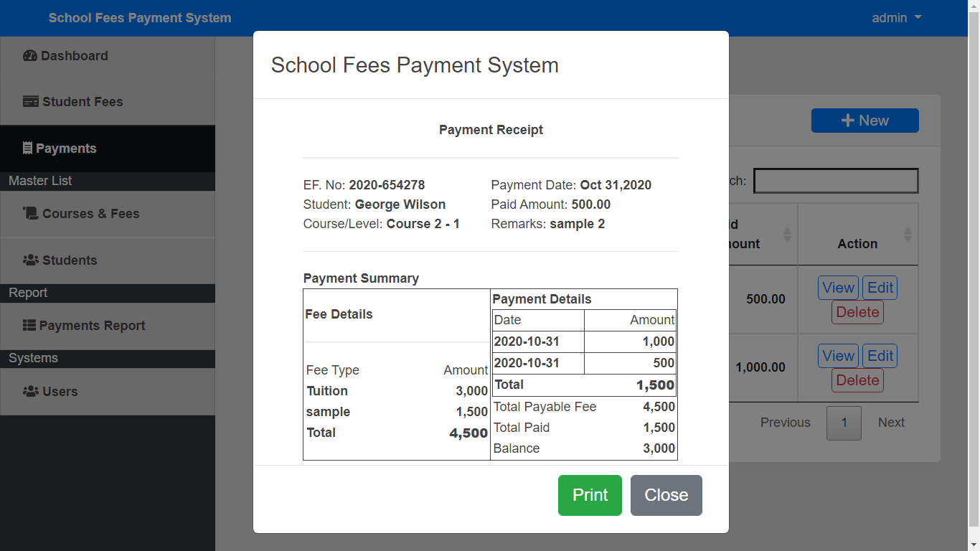The height and width of the screenshot is (551, 980).
Task: Focus the Search input field
Action: [x=836, y=181]
